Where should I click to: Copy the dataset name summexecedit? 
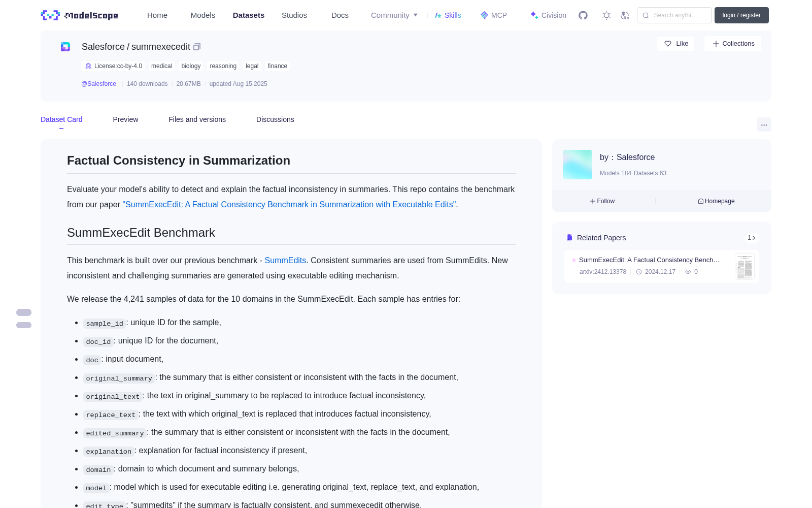pos(197,47)
